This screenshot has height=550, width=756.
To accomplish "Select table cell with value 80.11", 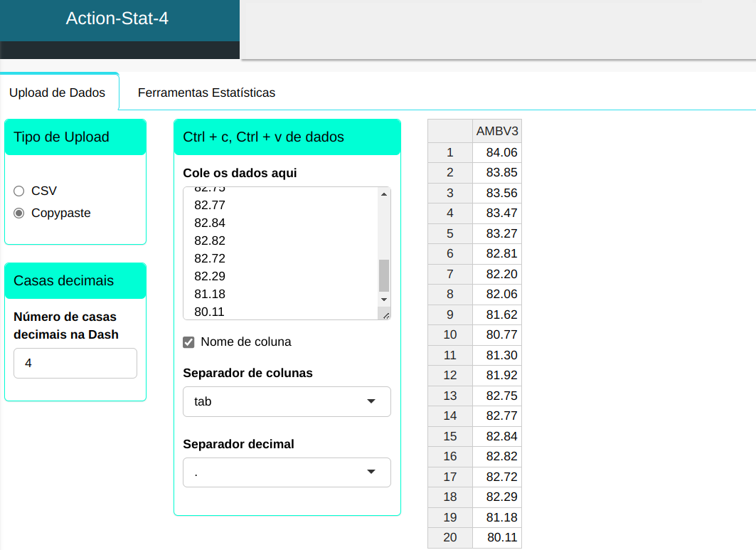I will (x=497, y=537).
